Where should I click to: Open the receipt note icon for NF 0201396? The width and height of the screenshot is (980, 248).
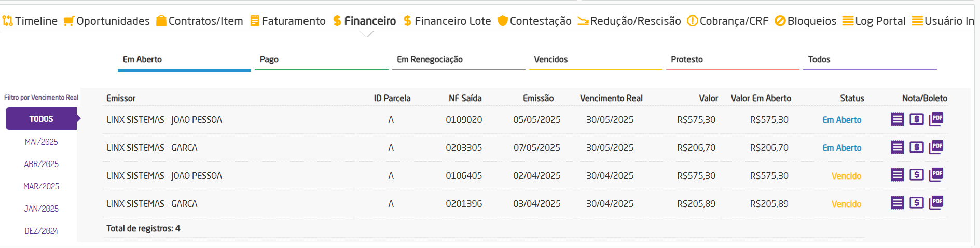click(897, 203)
